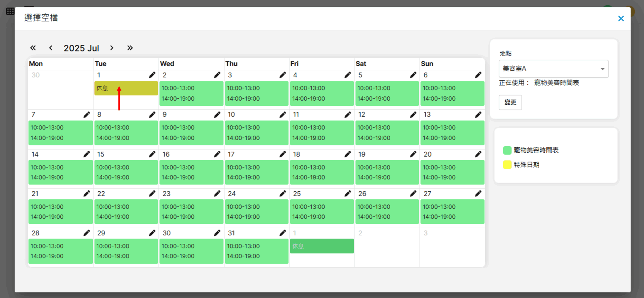
Task: Edit July 4 using its pencil icon
Action: click(348, 75)
